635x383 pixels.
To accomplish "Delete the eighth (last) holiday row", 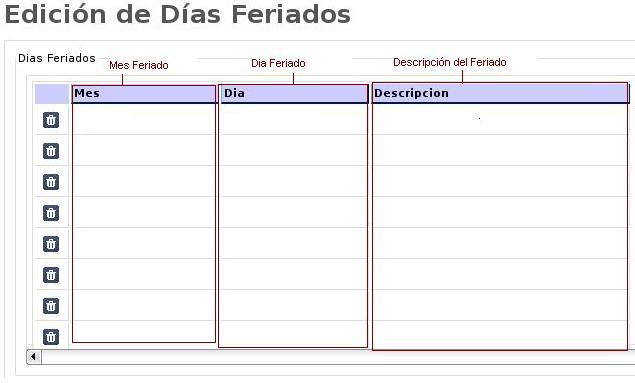I will coord(51,337).
